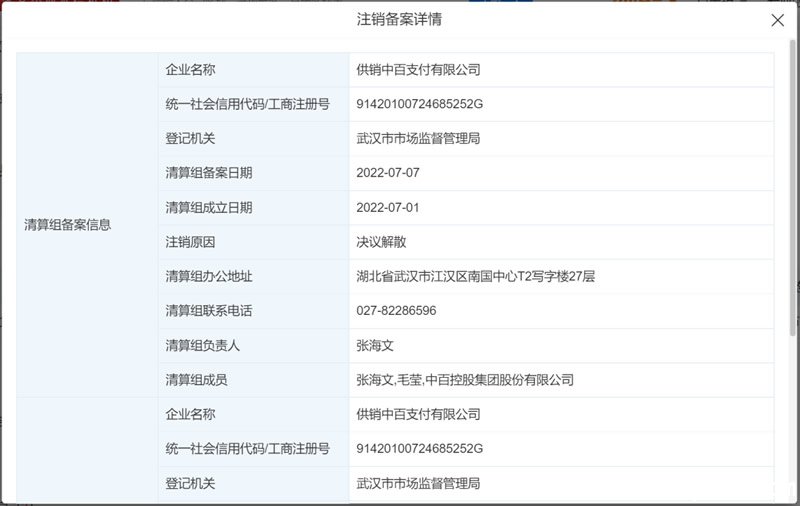This screenshot has height=506, width=800.
Task: Select the second credit code 91420100724685252G
Action: 419,449
